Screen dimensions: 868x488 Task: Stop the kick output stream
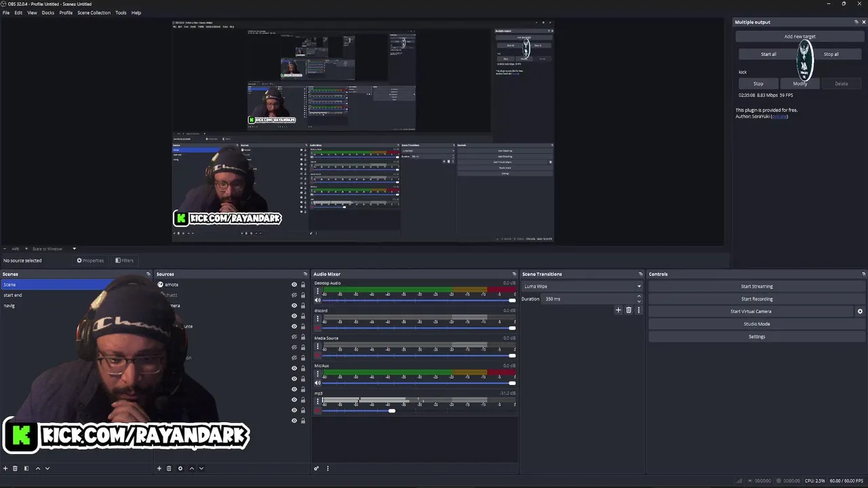click(758, 83)
